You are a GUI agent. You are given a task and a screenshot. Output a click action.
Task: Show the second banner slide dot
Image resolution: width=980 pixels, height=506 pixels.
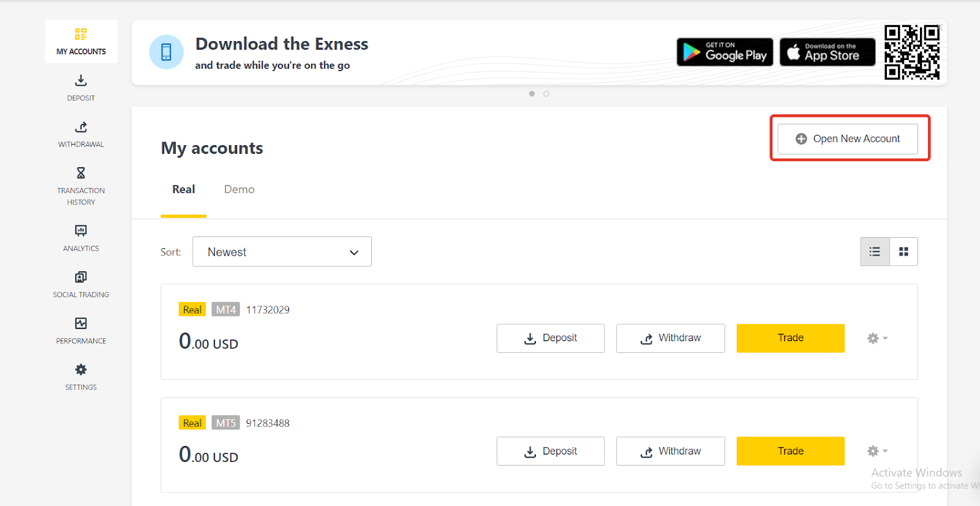546,94
